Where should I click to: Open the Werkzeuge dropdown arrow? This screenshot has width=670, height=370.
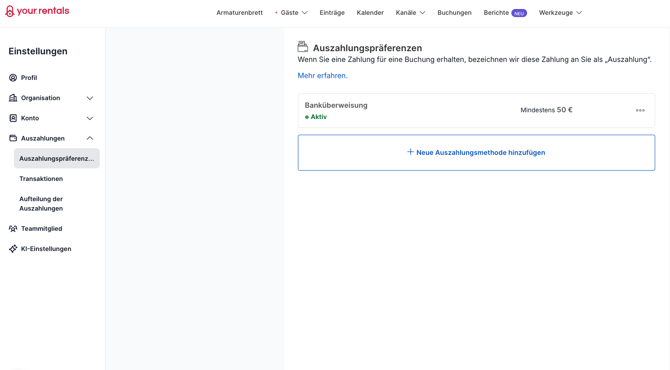point(579,13)
